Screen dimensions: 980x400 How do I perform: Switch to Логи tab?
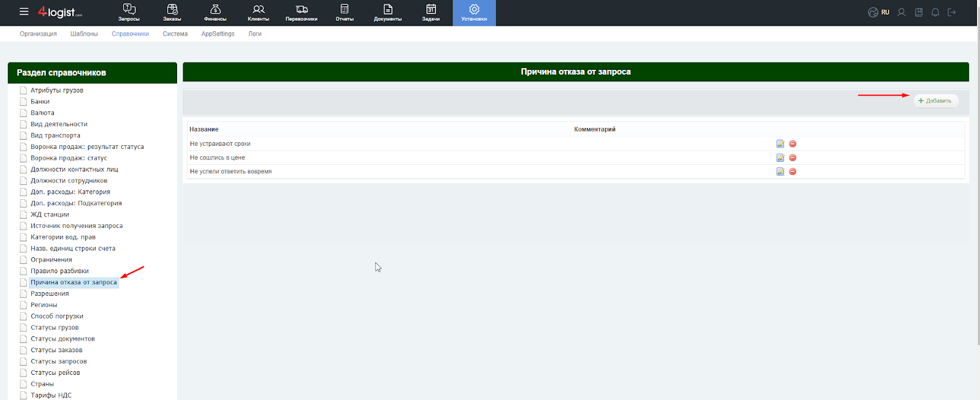pos(255,34)
